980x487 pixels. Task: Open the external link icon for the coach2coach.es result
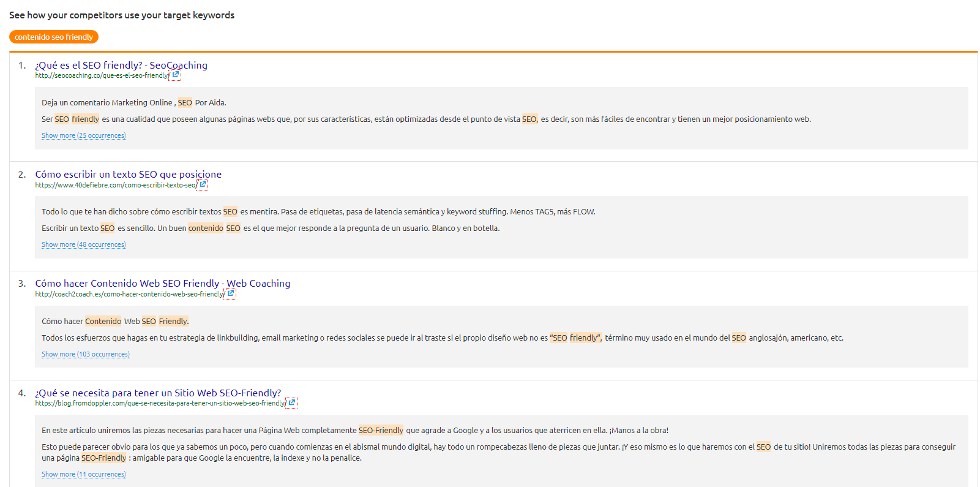point(231,293)
